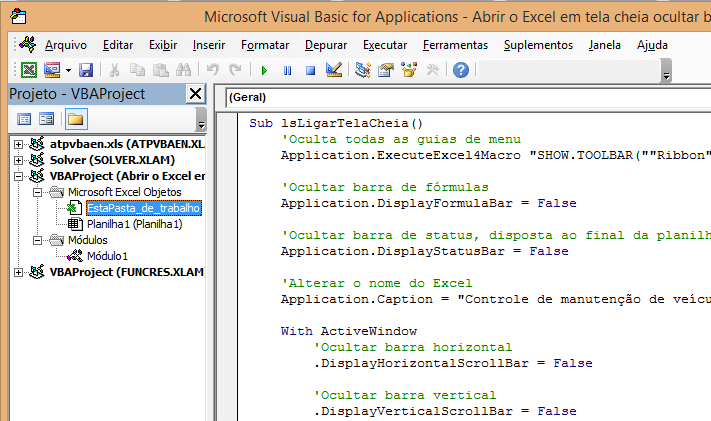Toggle Design Mode icon in the toolbar
711x421 pixels.
pos(334,69)
